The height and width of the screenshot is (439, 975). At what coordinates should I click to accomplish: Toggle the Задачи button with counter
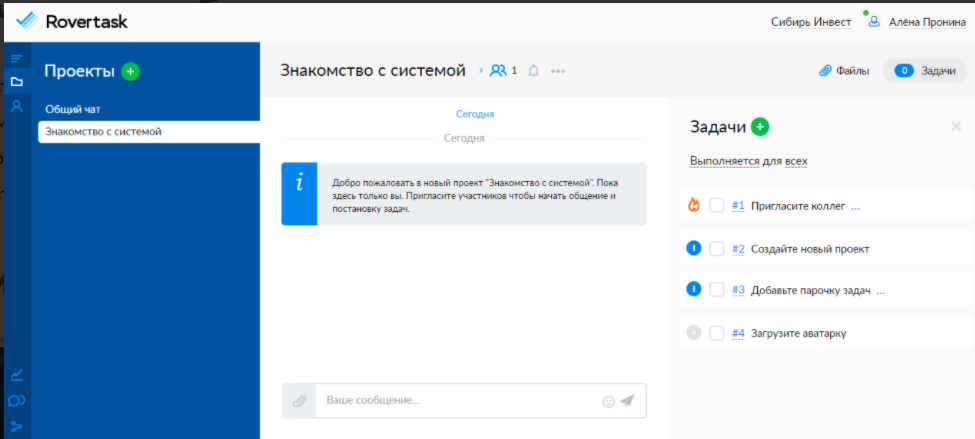click(x=925, y=71)
